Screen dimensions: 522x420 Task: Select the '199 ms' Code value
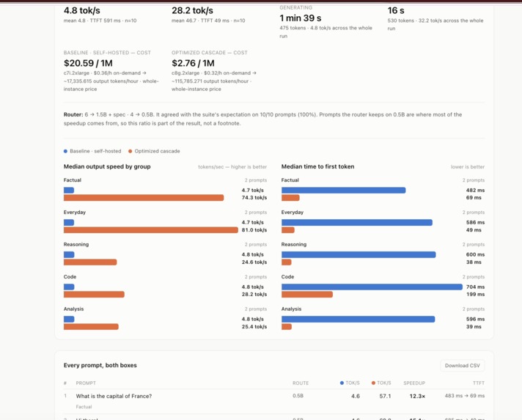point(475,294)
